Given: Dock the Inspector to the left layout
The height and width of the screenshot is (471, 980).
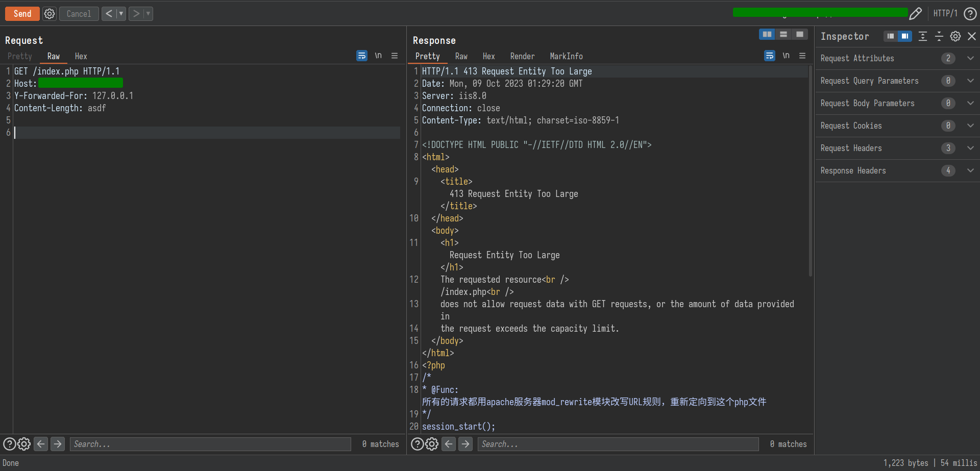Looking at the screenshot, I should [x=890, y=36].
